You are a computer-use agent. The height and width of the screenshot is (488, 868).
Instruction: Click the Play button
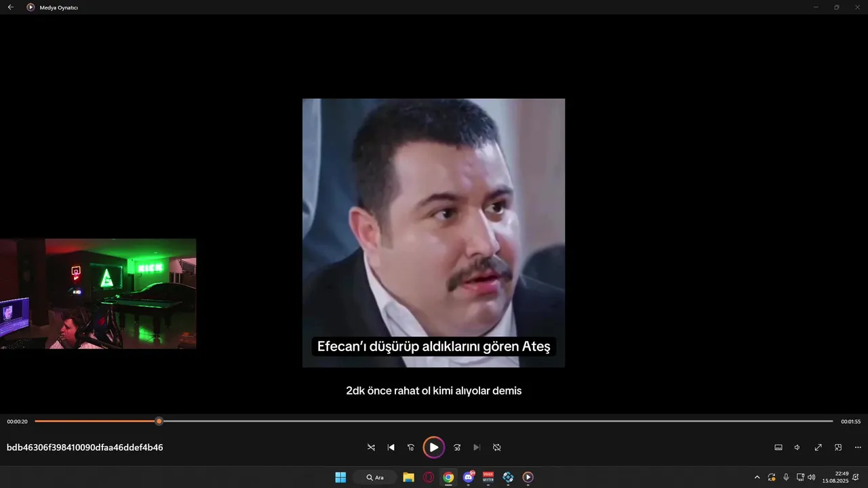(x=434, y=447)
